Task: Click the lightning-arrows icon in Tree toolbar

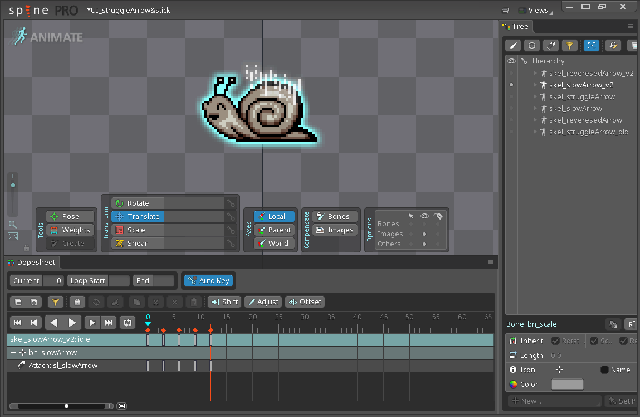Action: click(x=613, y=46)
